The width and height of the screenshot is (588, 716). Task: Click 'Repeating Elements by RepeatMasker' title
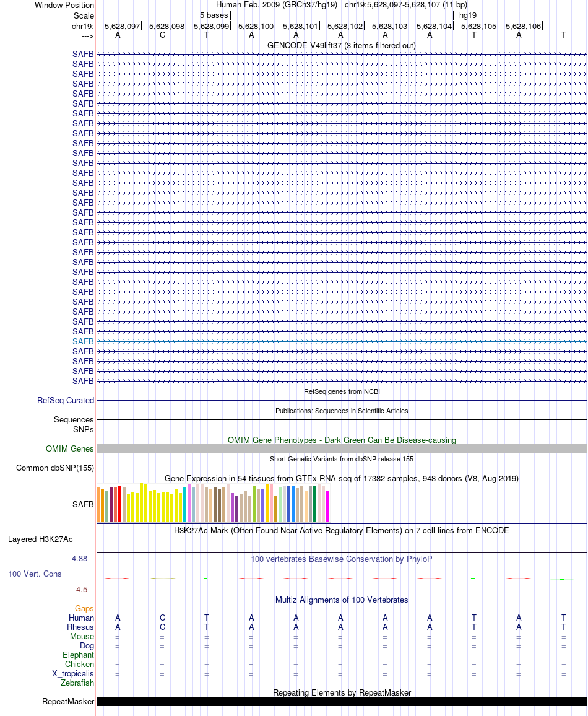[342, 692]
